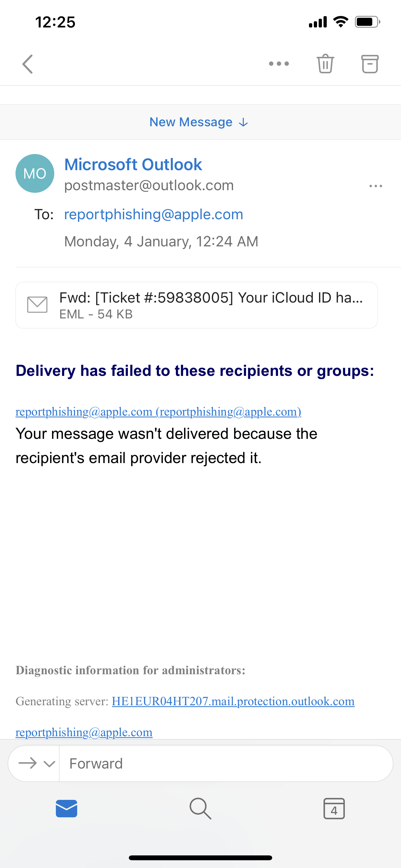Go to the Mail tab

[67, 808]
